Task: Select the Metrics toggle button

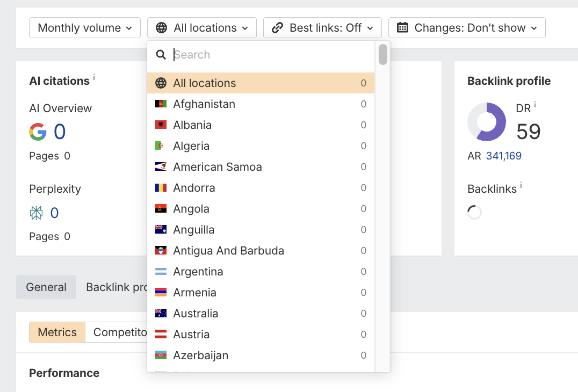Action: 57,332
